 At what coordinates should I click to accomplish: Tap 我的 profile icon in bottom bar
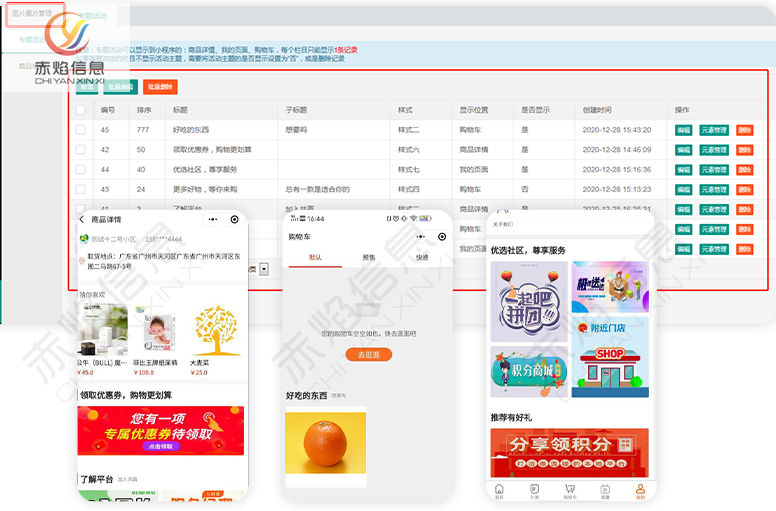[x=640, y=490]
